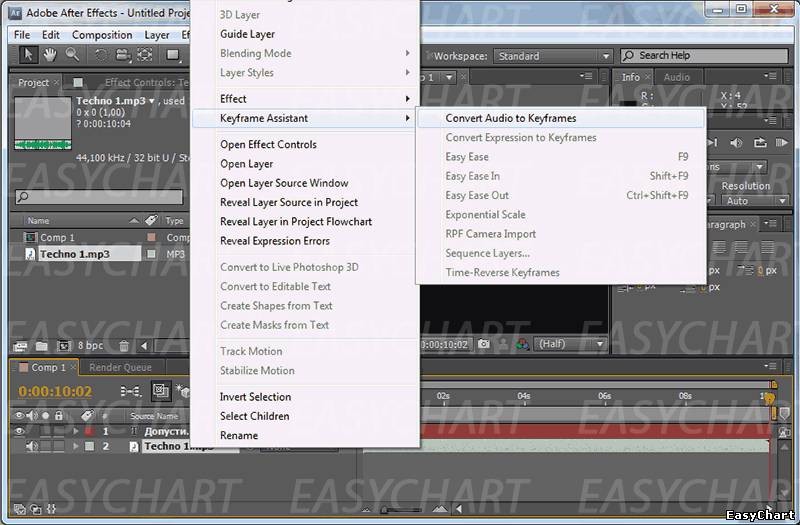Expand or collapse Transfer Controls pane
Screen dimensions: 800x525
(x=36, y=509)
